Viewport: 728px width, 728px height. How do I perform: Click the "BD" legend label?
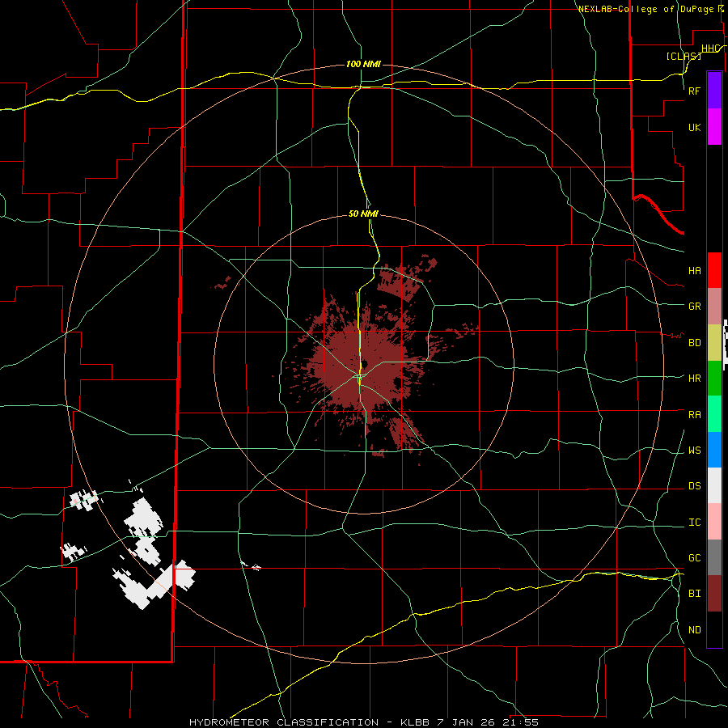(694, 343)
